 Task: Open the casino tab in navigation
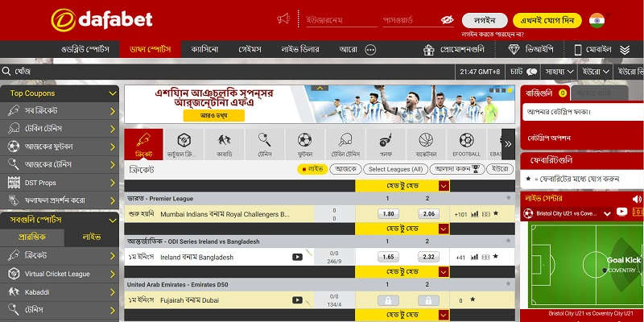[x=205, y=49]
